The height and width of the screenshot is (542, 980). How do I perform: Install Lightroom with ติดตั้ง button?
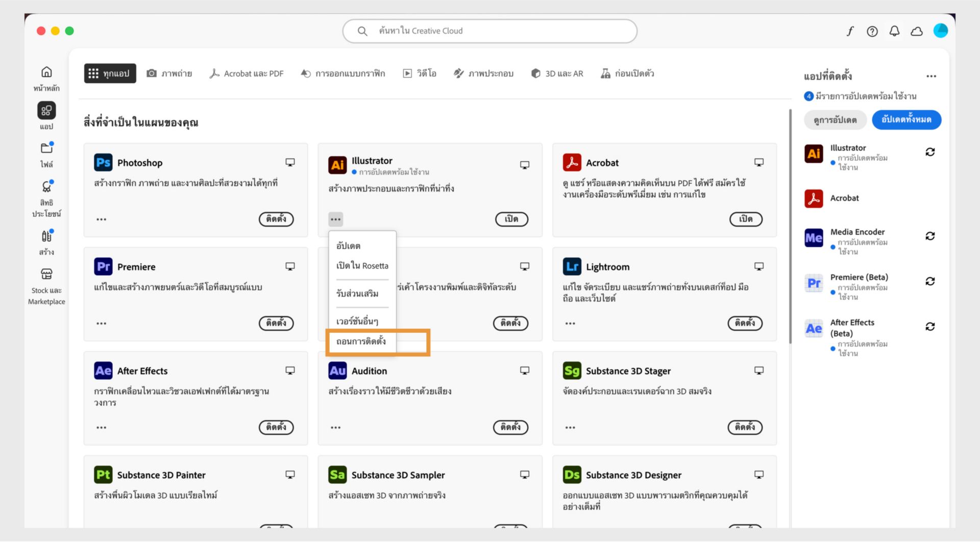tap(745, 323)
